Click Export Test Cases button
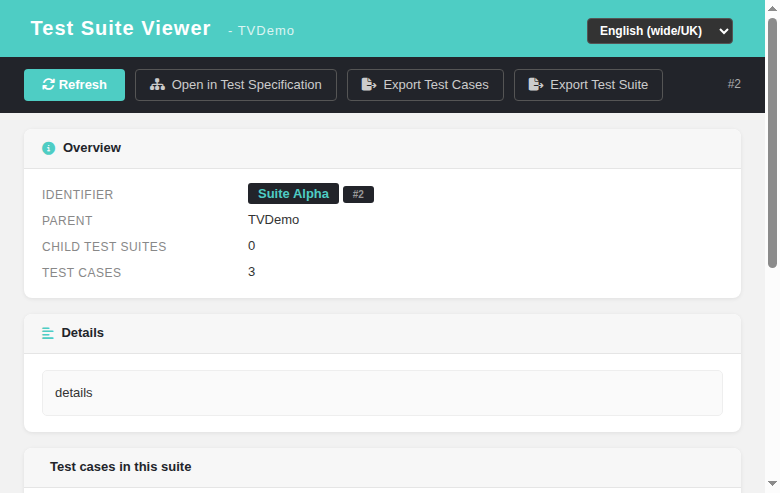This screenshot has width=780, height=493. (425, 85)
